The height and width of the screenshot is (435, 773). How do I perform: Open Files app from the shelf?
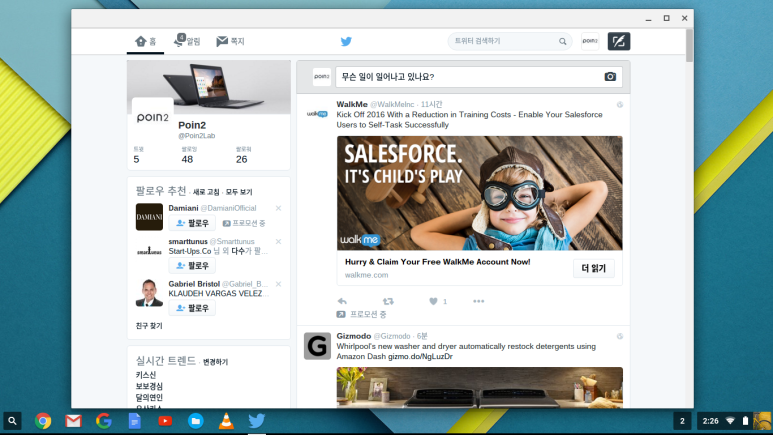196,421
